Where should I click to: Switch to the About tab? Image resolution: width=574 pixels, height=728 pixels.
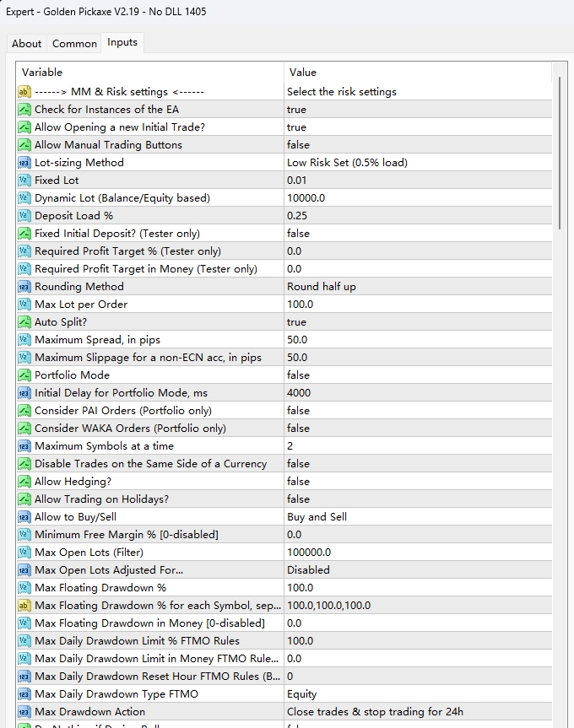coord(26,44)
